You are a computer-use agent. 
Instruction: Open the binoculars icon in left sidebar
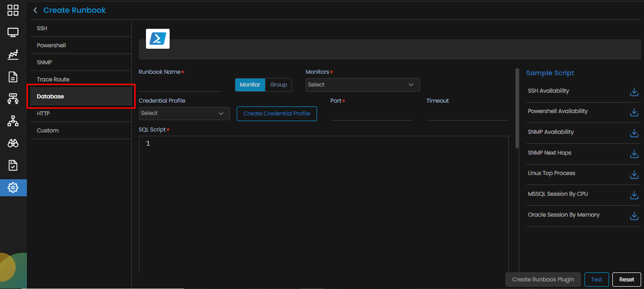pyautogui.click(x=13, y=143)
